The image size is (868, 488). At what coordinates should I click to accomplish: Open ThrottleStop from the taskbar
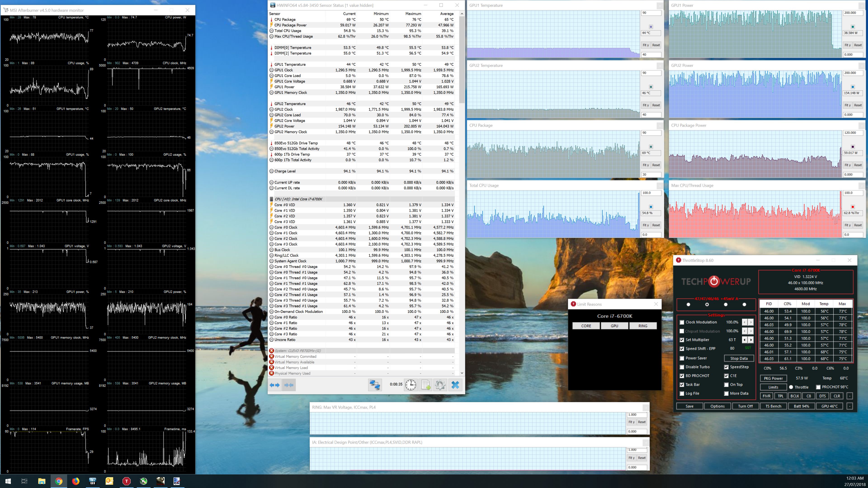click(126, 481)
